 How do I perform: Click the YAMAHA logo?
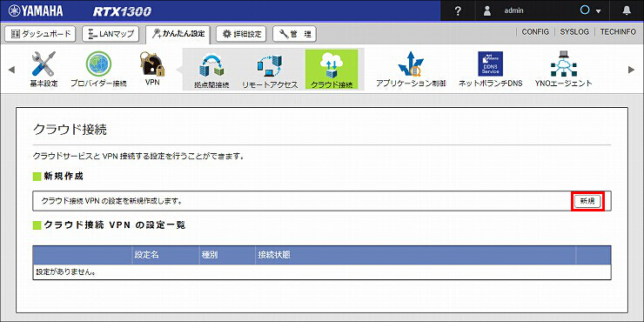click(36, 11)
